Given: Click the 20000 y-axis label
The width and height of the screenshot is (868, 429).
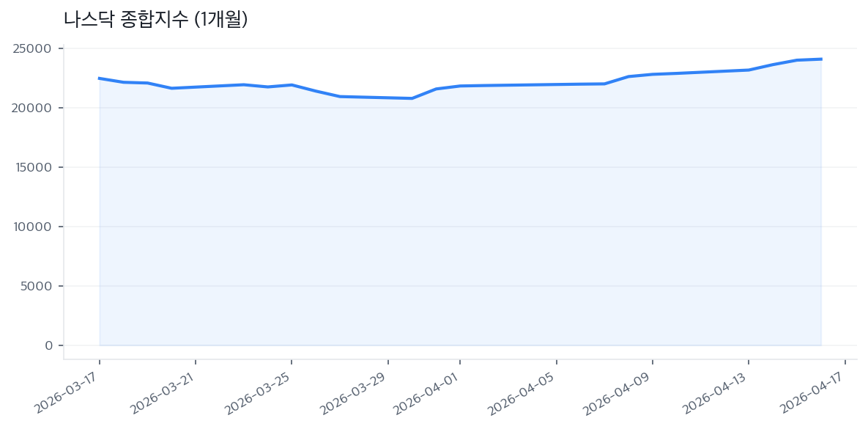Looking at the screenshot, I should point(34,108).
